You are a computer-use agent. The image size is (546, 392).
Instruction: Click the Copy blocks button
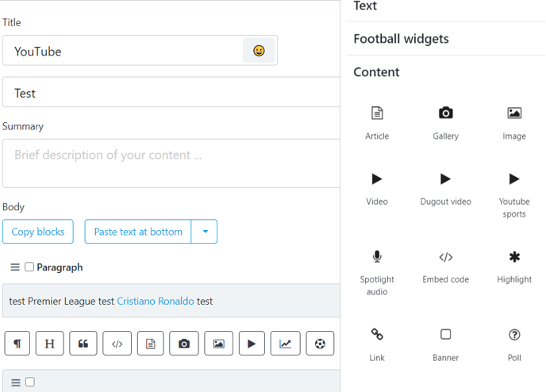pyautogui.click(x=38, y=232)
